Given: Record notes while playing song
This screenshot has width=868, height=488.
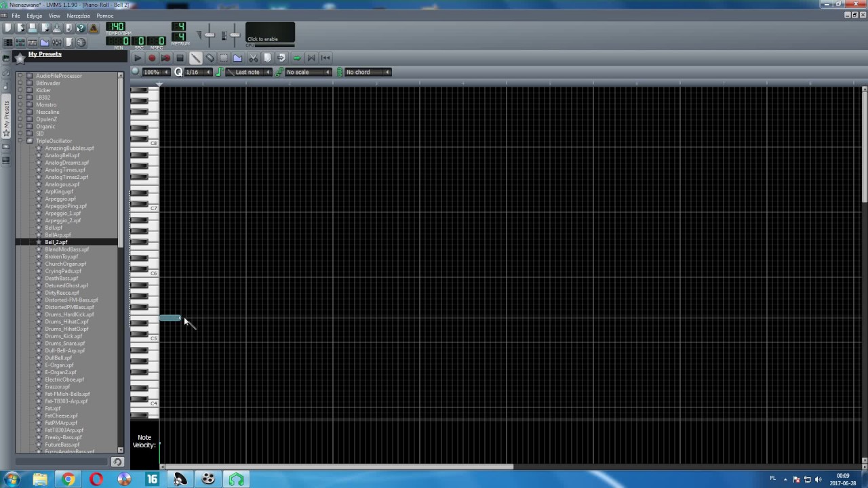Looking at the screenshot, I should click(x=166, y=58).
